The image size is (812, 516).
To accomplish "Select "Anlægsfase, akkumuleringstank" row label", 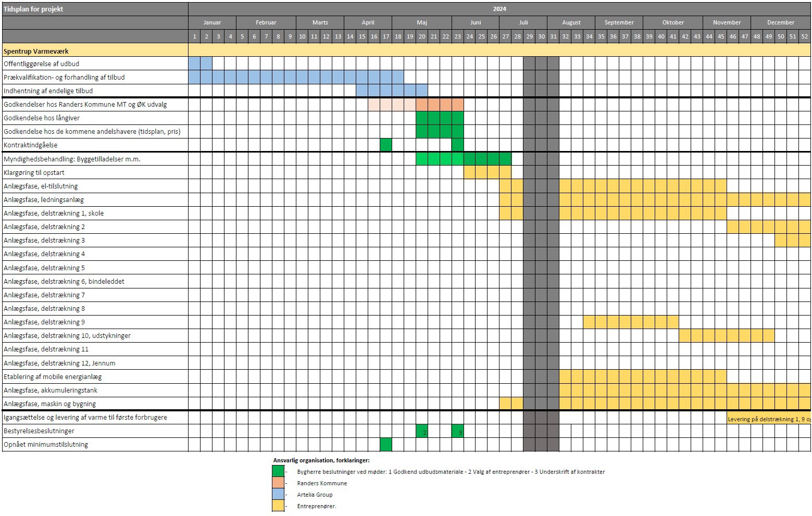I will click(x=51, y=390).
